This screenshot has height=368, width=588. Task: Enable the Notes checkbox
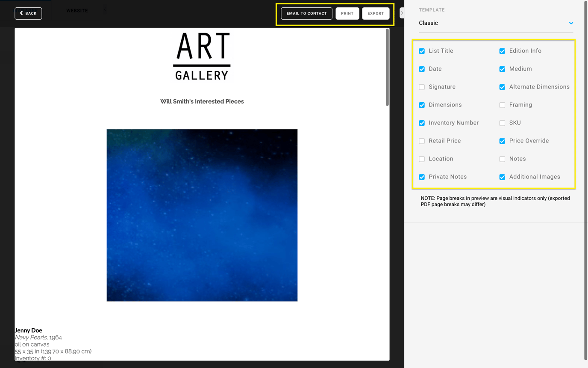[x=502, y=159]
